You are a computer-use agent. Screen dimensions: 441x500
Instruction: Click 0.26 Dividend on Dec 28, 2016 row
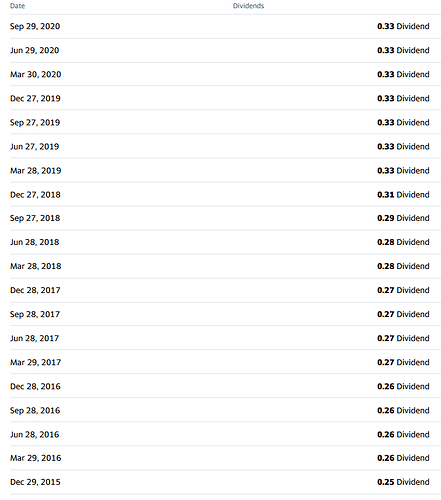[403, 386]
